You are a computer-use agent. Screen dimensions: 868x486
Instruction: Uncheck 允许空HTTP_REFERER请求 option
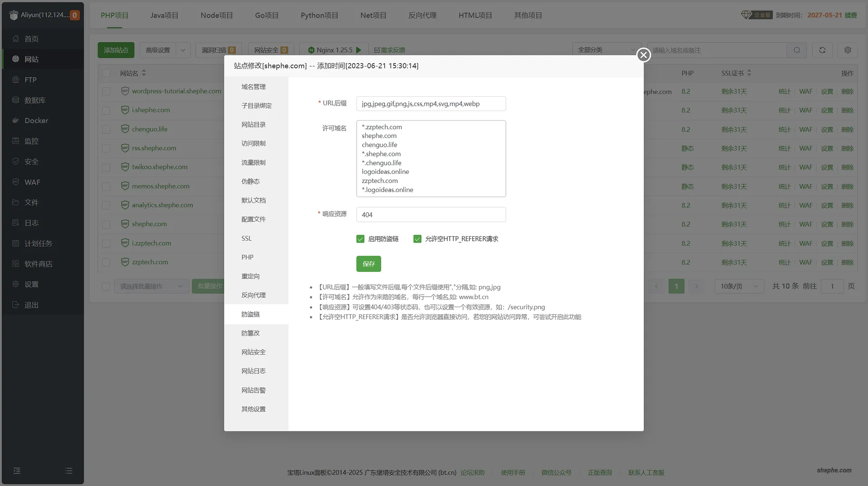(x=417, y=239)
